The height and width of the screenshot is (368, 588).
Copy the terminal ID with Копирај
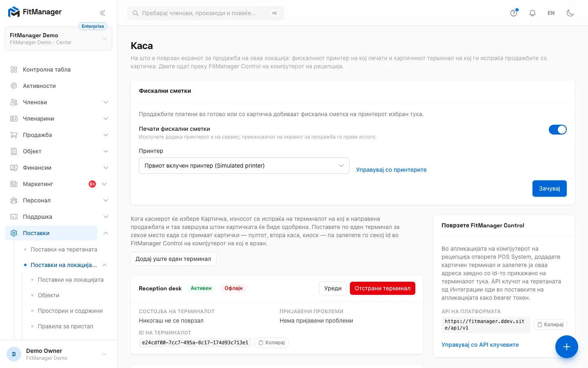click(272, 343)
